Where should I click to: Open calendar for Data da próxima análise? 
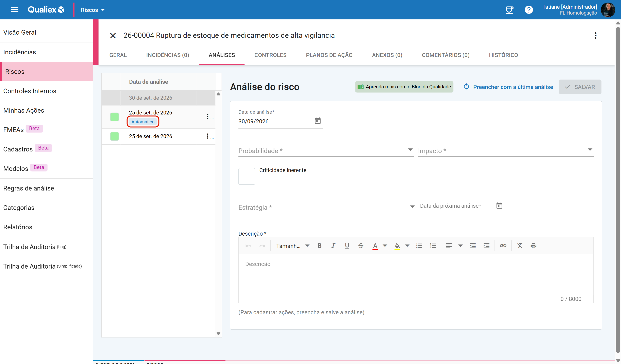(x=499, y=205)
